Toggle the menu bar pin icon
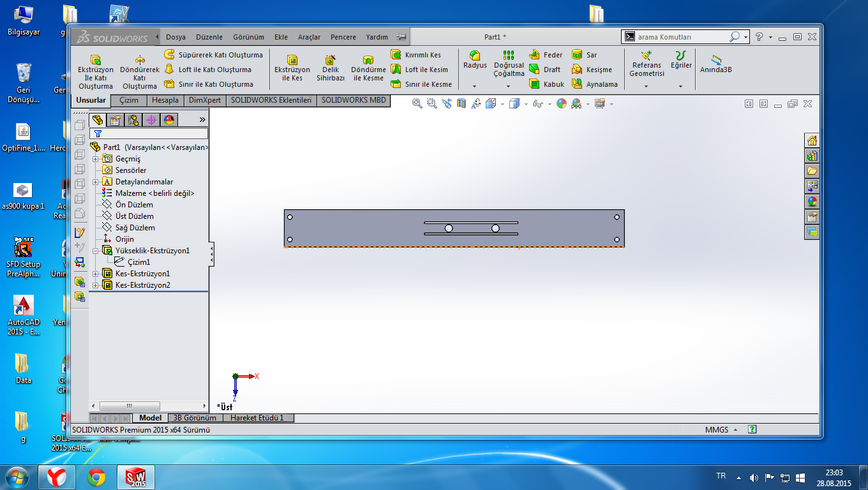The image size is (868, 490). [x=400, y=37]
